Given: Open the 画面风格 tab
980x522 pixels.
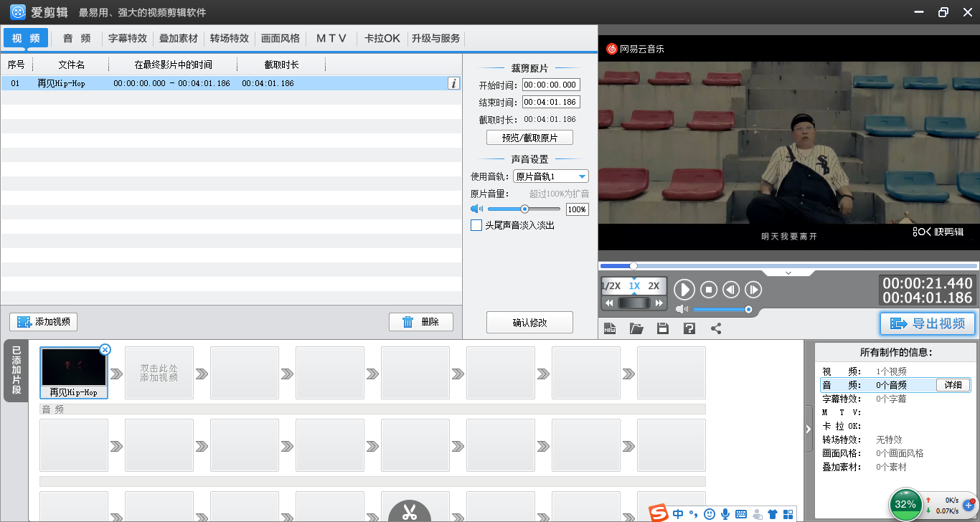Looking at the screenshot, I should click(x=281, y=38).
